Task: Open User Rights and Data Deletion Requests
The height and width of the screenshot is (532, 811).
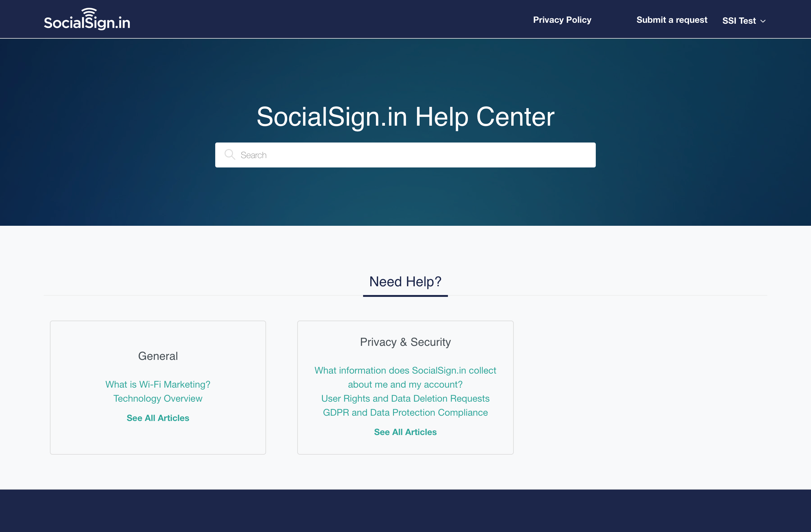Action: pyautogui.click(x=405, y=399)
